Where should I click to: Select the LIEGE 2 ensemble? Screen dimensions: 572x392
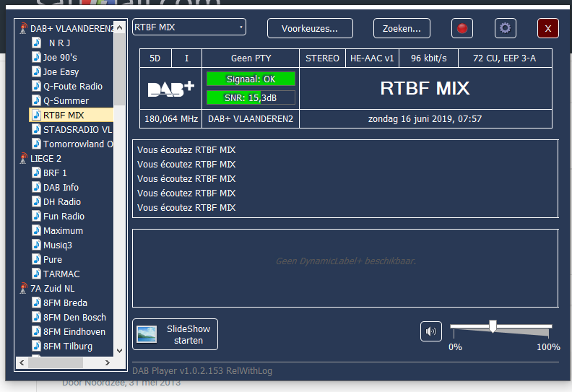[45, 159]
